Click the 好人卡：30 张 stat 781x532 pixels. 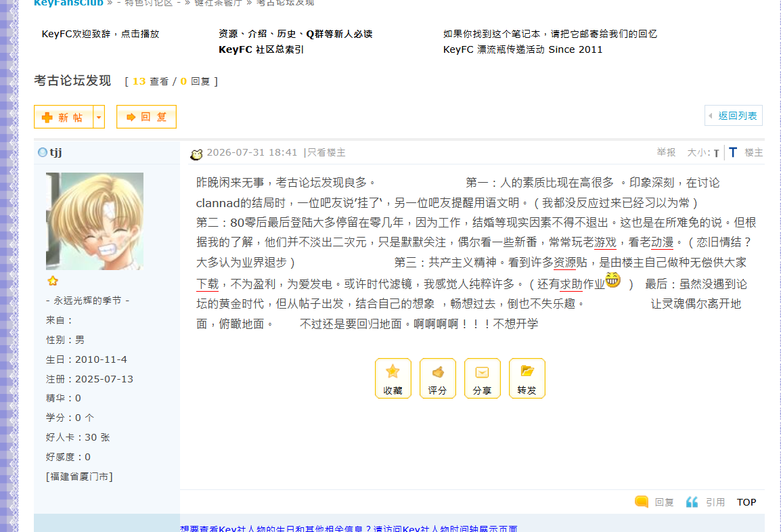coord(78,437)
